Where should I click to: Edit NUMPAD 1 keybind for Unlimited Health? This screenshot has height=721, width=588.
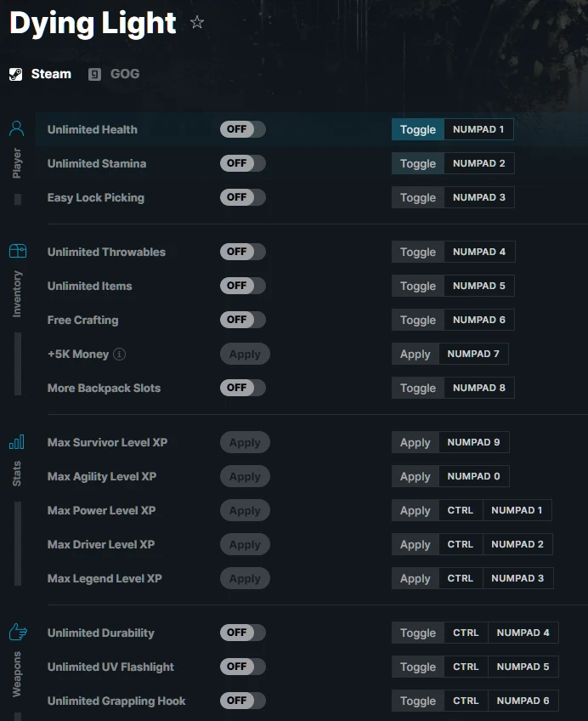click(x=478, y=129)
